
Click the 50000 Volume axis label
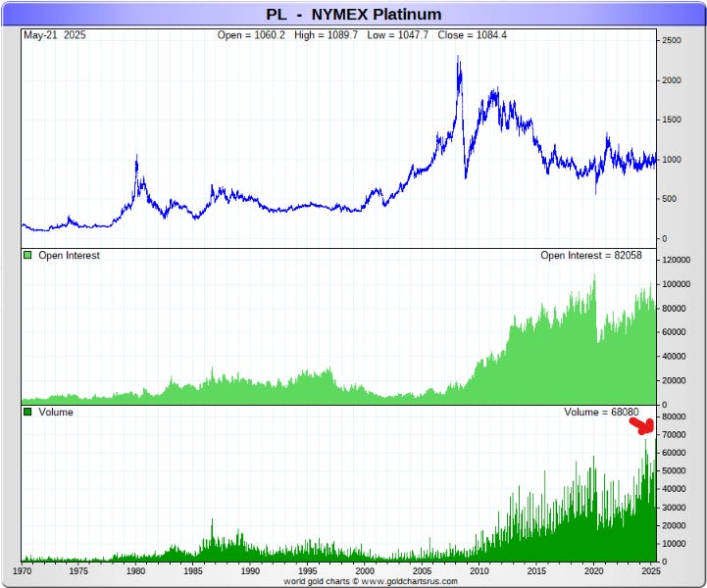674,470
